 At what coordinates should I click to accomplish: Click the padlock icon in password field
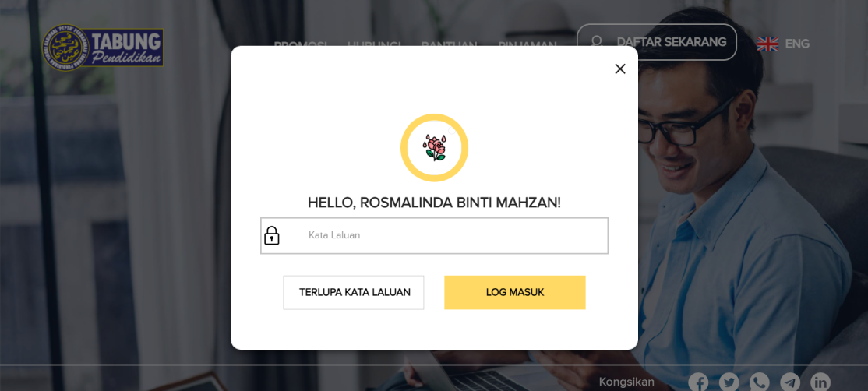pos(272,235)
